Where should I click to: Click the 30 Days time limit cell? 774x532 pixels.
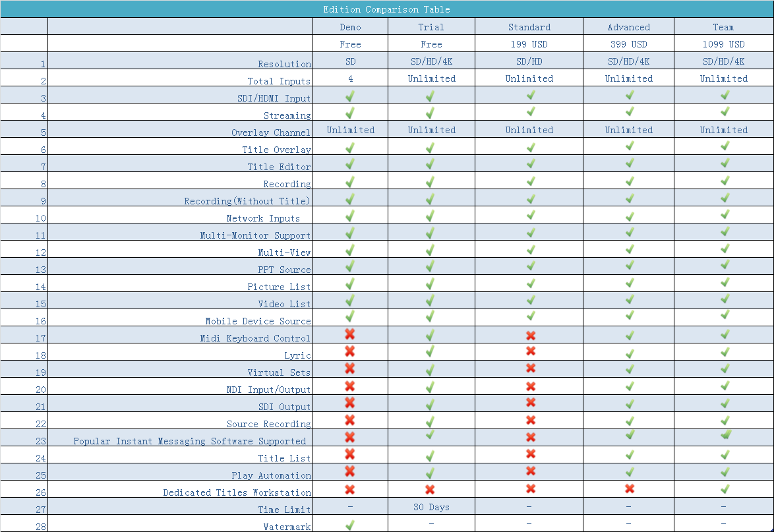click(431, 507)
